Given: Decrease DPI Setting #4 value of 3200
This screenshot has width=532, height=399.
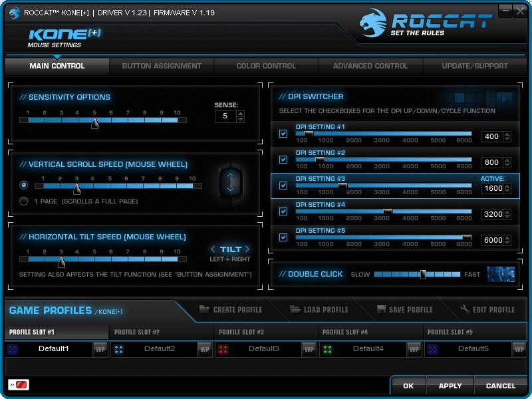Looking at the screenshot, I should (x=507, y=217).
